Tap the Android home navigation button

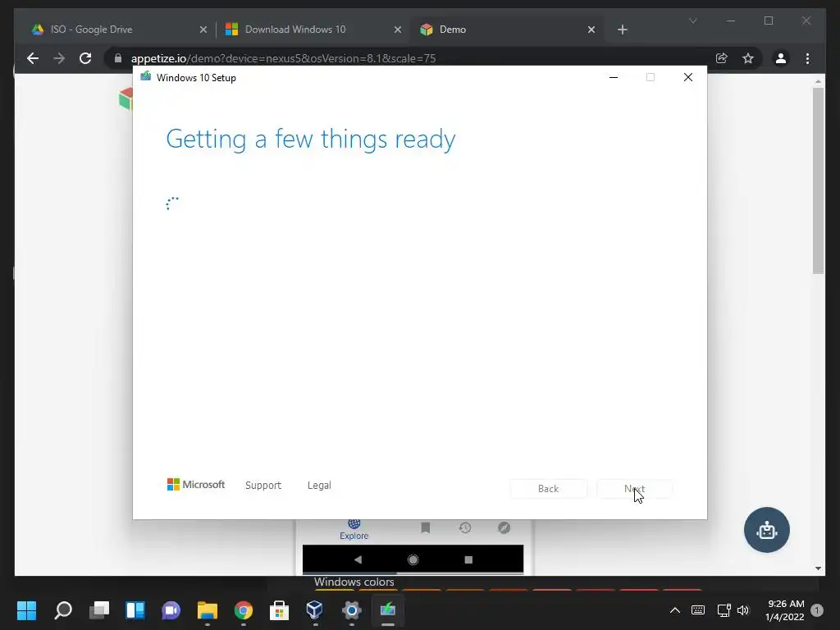(413, 559)
